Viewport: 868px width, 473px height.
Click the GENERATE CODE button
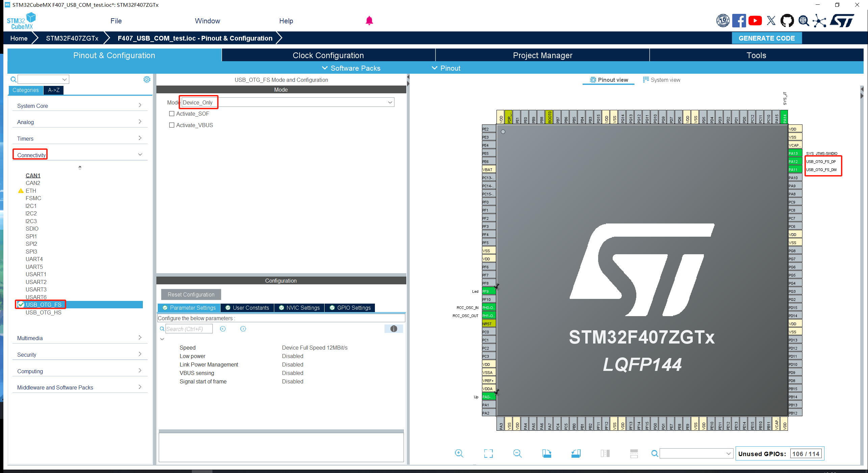point(766,38)
